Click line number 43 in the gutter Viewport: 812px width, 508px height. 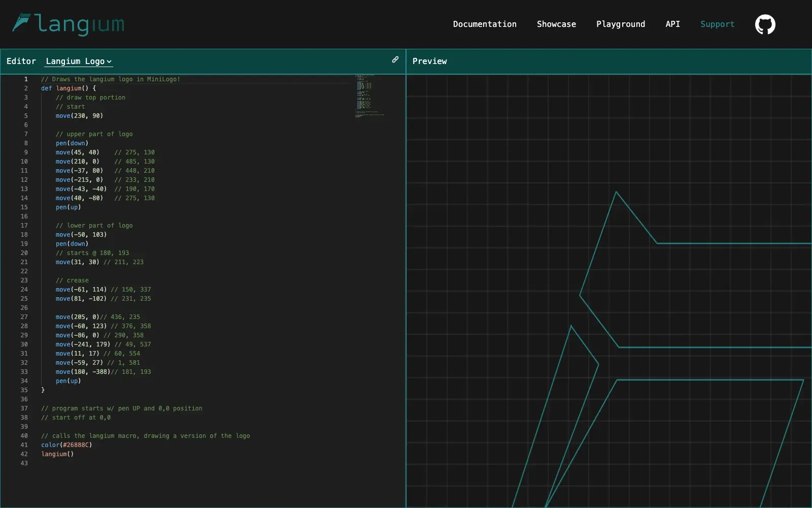tap(24, 463)
